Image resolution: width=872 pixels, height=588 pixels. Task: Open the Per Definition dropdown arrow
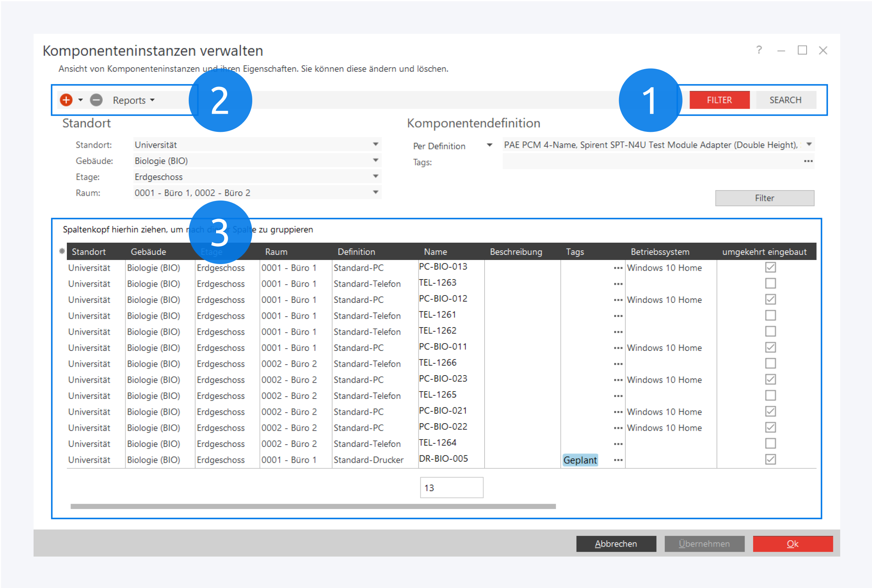(x=489, y=146)
